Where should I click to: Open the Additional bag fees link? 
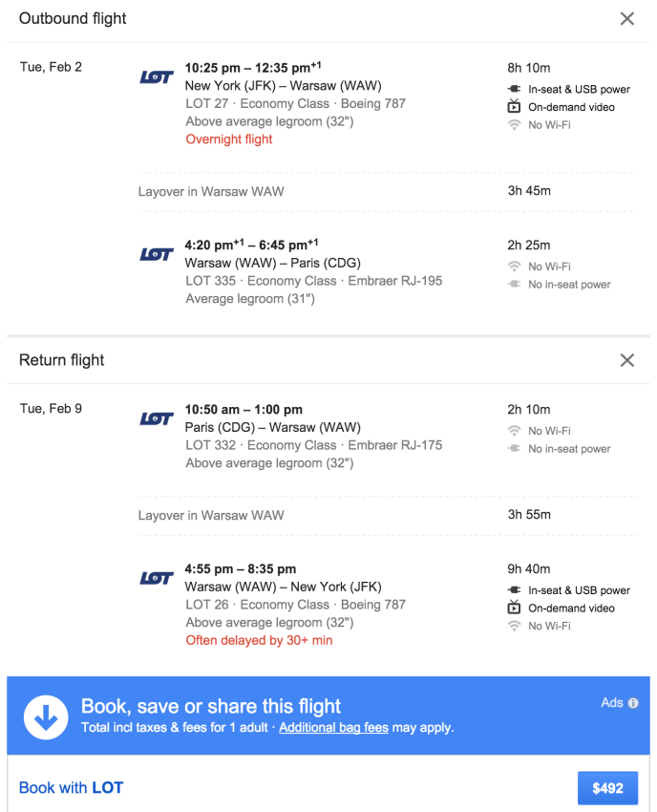pyautogui.click(x=333, y=727)
